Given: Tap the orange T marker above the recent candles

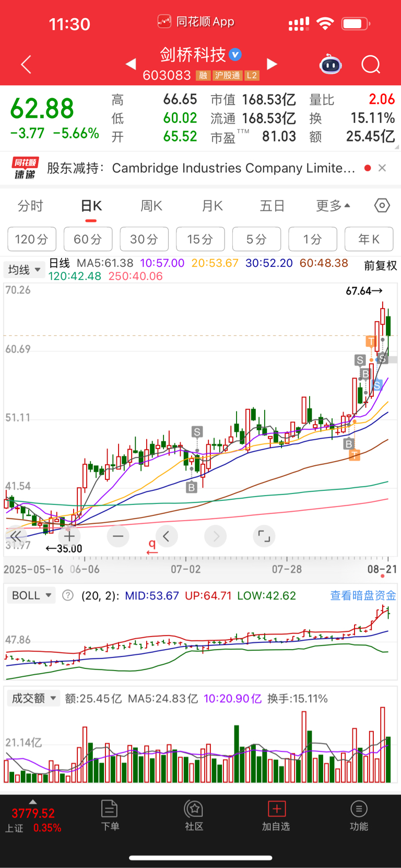Looking at the screenshot, I should tap(371, 342).
